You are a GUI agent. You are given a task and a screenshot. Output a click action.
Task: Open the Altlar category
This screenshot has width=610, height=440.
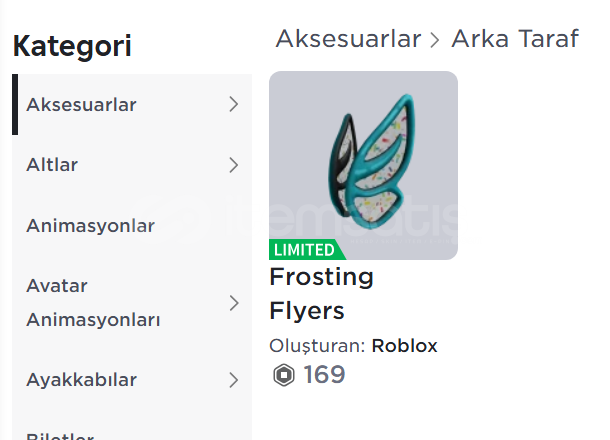click(x=132, y=165)
